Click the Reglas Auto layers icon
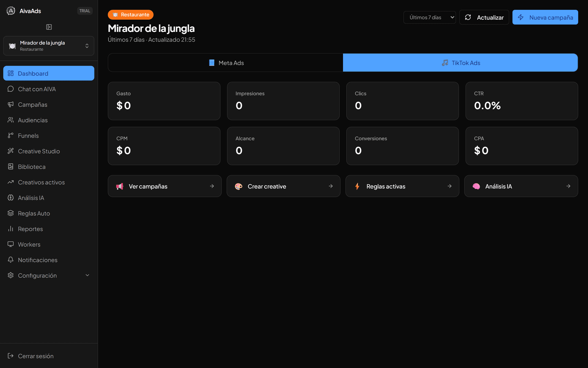Image resolution: width=588 pixels, height=368 pixels. tap(11, 213)
